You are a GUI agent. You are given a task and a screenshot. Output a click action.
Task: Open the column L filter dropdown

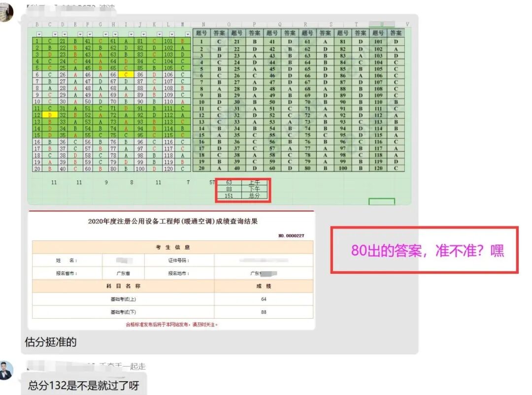tap(172, 34)
